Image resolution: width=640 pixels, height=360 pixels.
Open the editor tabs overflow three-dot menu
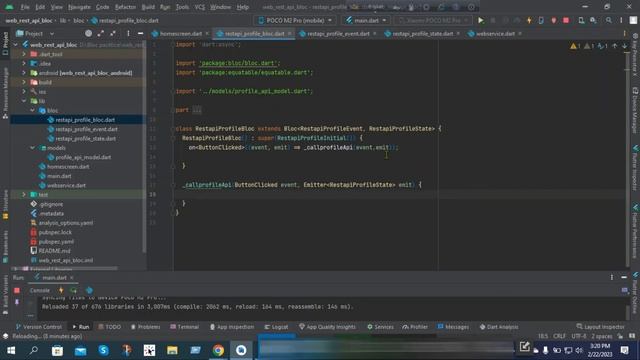[624, 33]
